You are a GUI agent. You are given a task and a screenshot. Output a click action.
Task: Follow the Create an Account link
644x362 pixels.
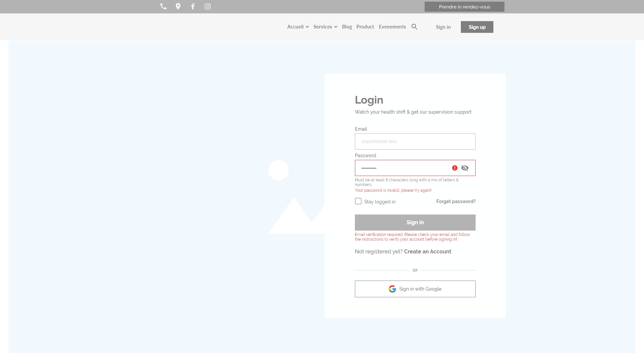(428, 252)
